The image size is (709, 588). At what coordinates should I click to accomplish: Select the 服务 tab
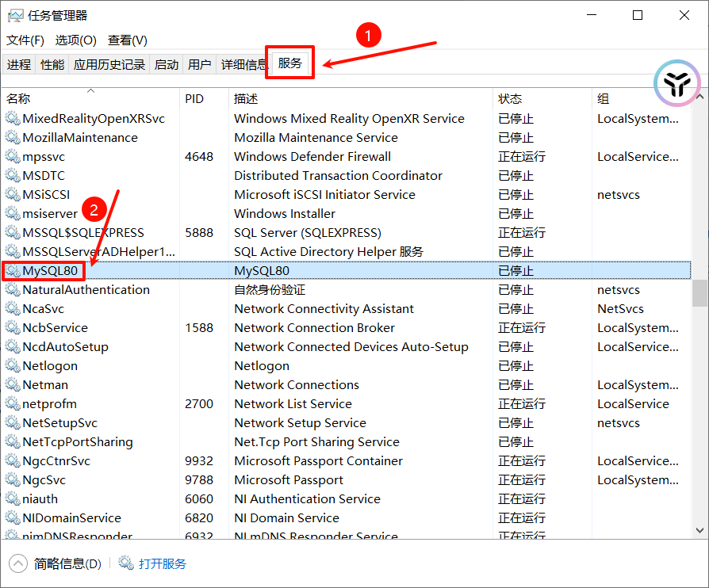coord(289,63)
